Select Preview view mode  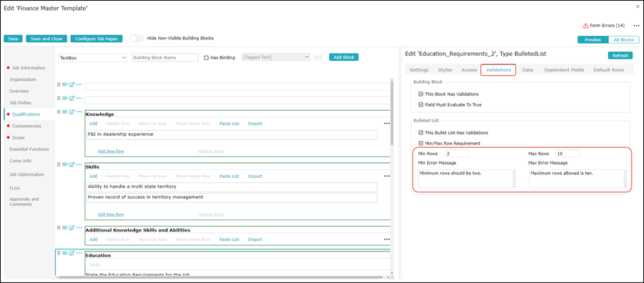(592, 40)
